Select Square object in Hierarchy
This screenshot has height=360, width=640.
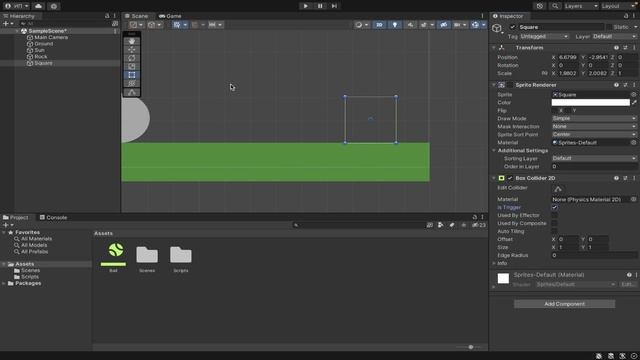pos(43,63)
